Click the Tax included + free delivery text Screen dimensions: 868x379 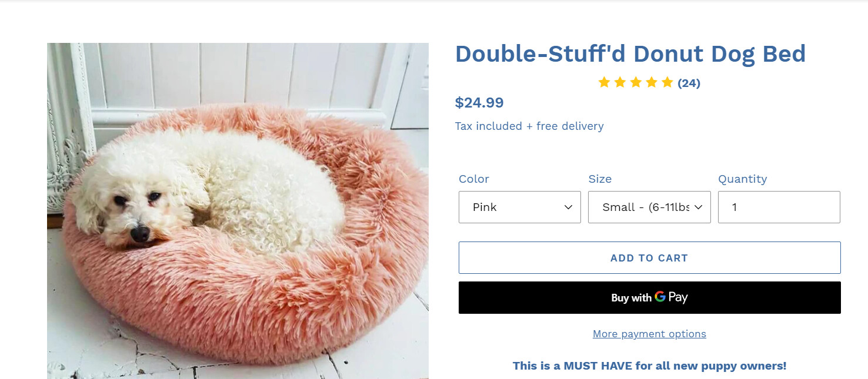click(x=529, y=126)
